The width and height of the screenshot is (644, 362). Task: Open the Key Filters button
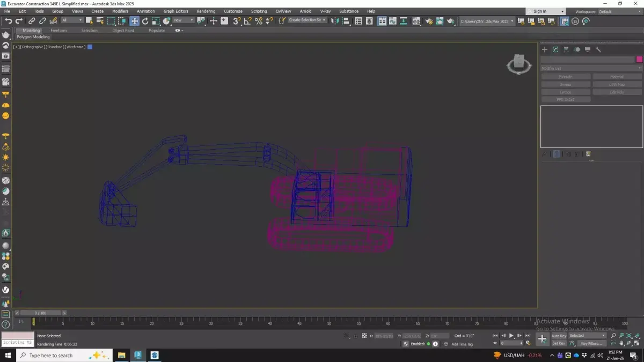point(591,343)
